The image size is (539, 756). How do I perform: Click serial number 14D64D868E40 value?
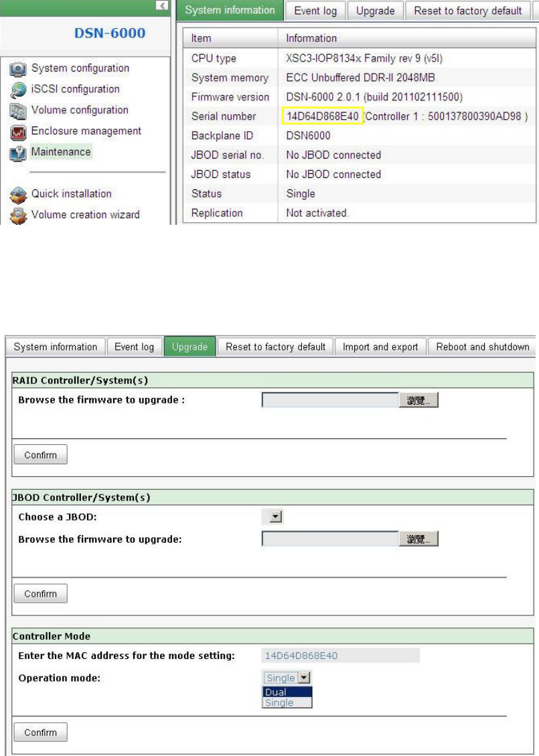pyautogui.click(x=322, y=116)
